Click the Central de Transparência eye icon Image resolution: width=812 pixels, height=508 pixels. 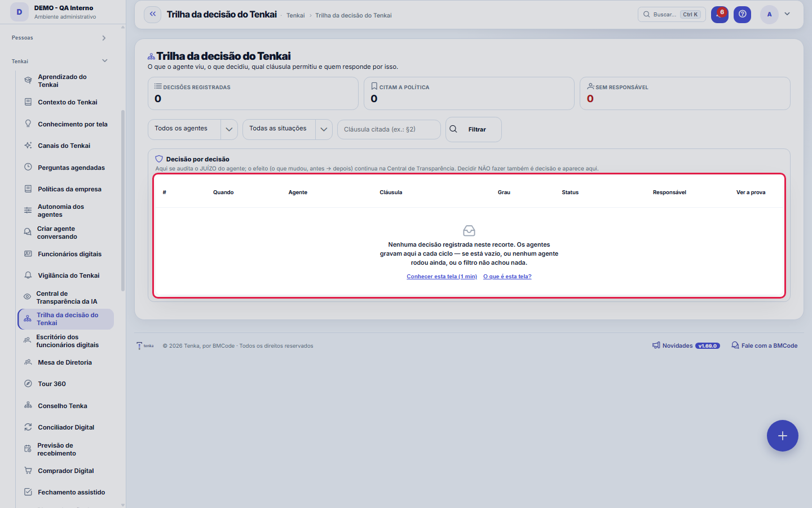coord(27,297)
